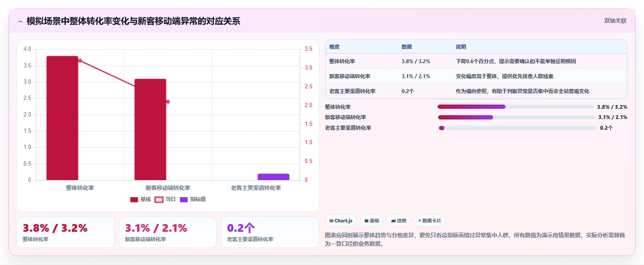Click the header icon beside the title

pos(20,21)
